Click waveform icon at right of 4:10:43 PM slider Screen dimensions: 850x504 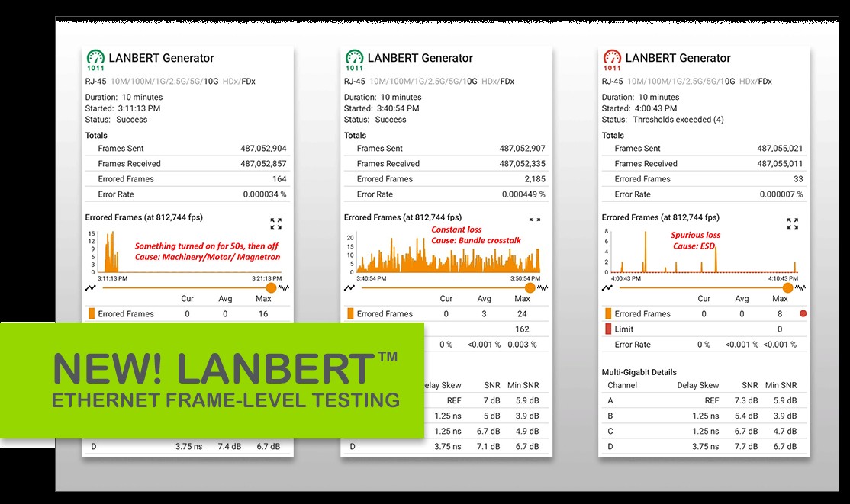point(800,288)
